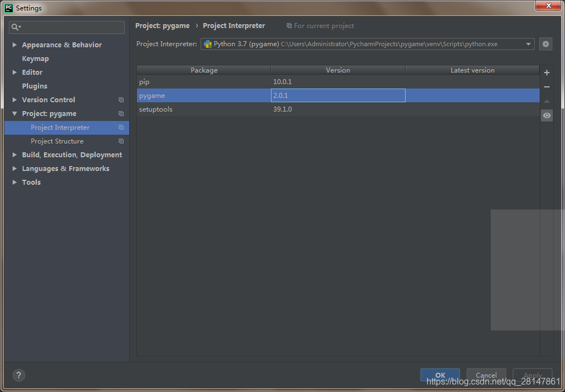Click Project: pygame breadcrumb

[162, 26]
